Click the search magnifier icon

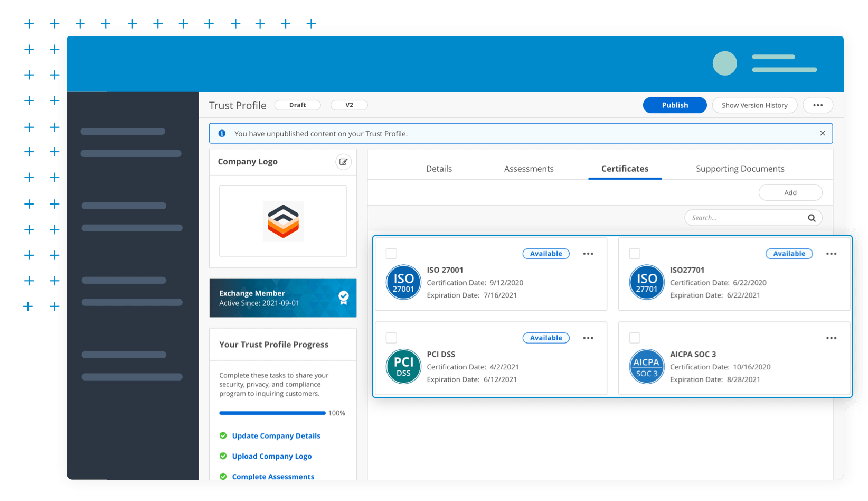[812, 218]
